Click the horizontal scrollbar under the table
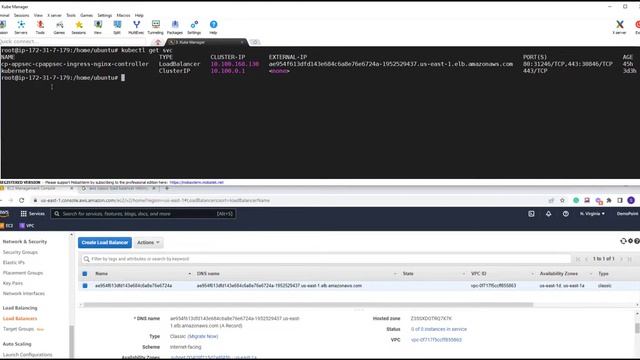The height and width of the screenshot is (360, 640). (308, 305)
